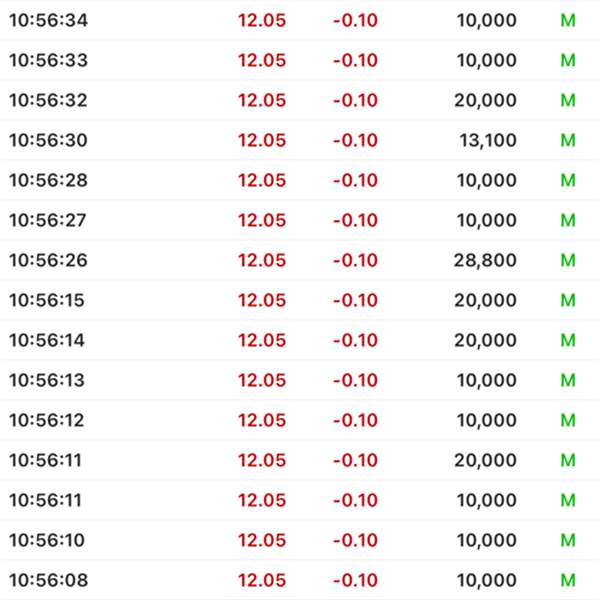Click the 12.05 price at 10:56:27
The image size is (600, 600).
(x=262, y=220)
